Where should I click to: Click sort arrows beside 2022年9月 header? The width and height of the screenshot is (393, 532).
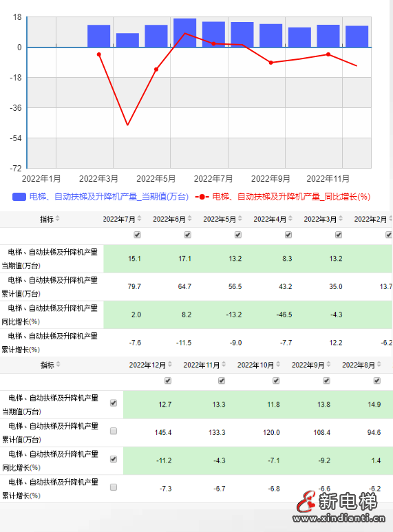[329, 364]
